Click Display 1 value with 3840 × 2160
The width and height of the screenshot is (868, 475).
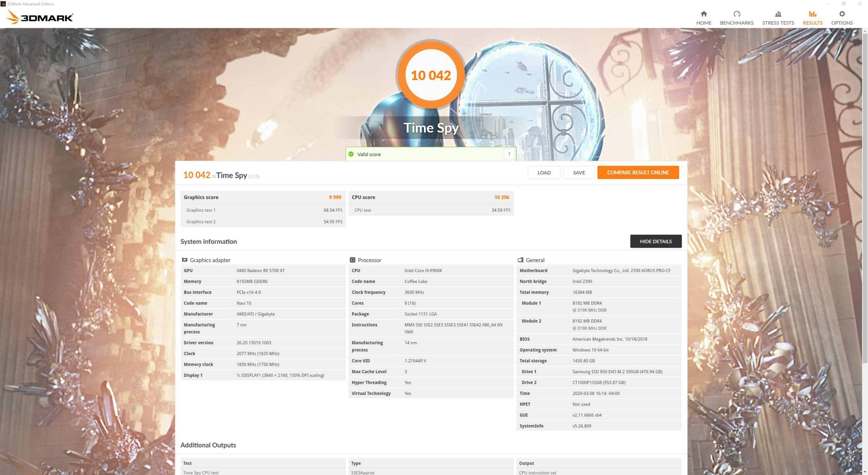tap(280, 375)
